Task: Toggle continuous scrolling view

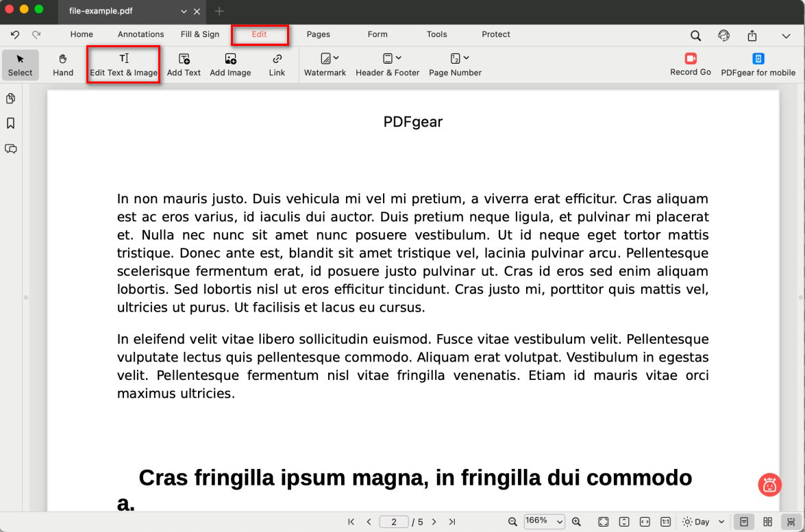Action: [791, 522]
